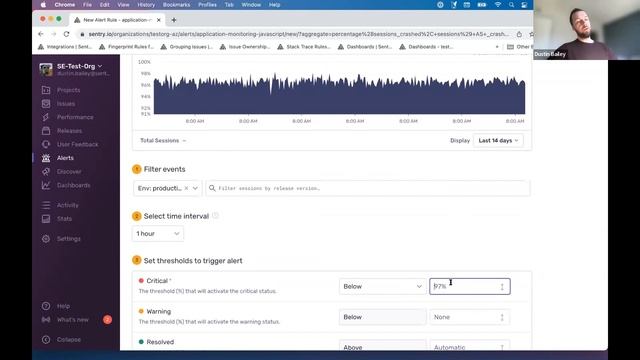This screenshot has width=640, height=360.
Task: Click the browser address bar URL
Action: pos(298,34)
